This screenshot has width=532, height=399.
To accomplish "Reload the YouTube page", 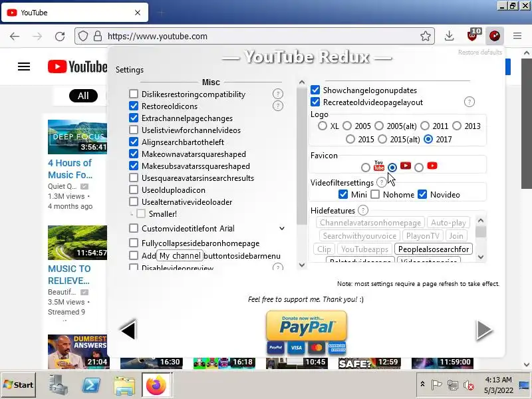I will (60, 37).
